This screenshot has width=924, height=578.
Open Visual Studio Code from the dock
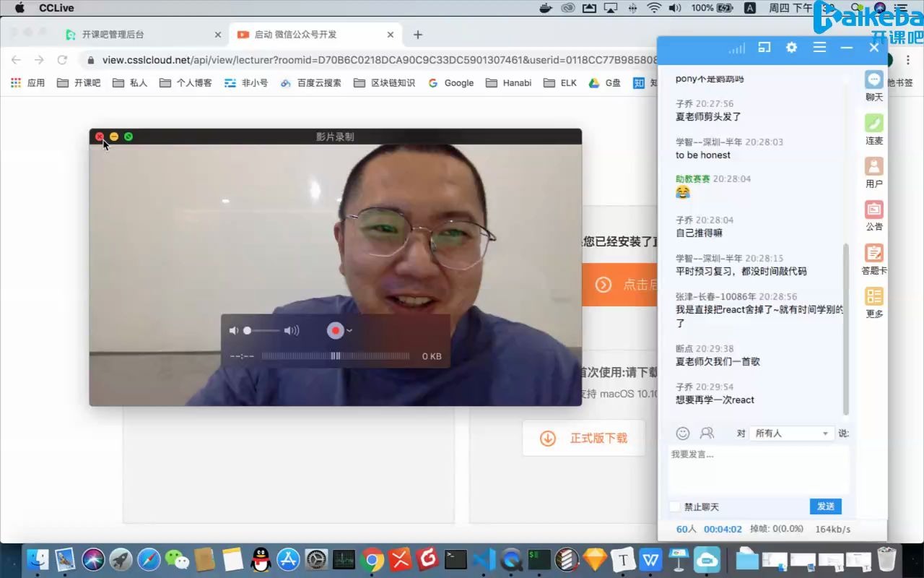tap(484, 559)
